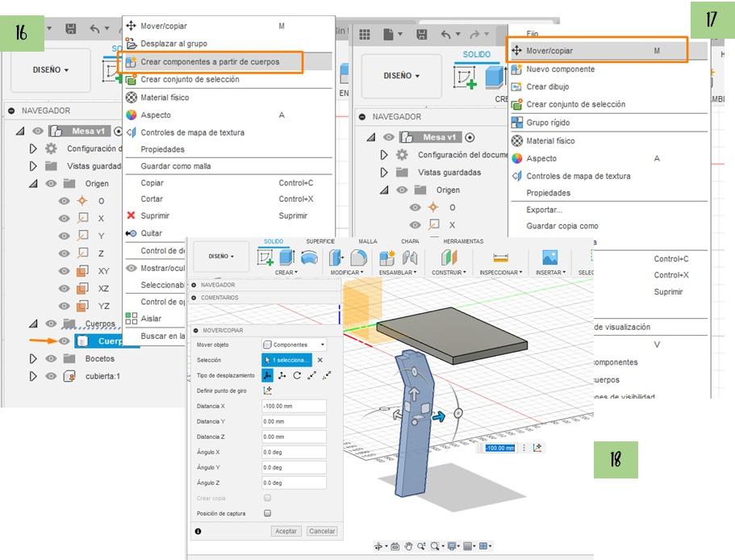The image size is (735, 560).
Task: Click the insert image icon above INSERTAR
Action: [x=550, y=257]
